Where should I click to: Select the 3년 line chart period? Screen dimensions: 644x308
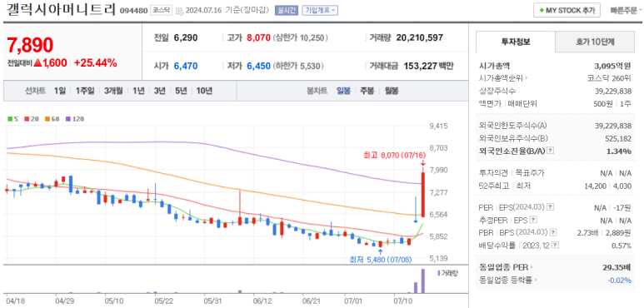click(x=159, y=91)
